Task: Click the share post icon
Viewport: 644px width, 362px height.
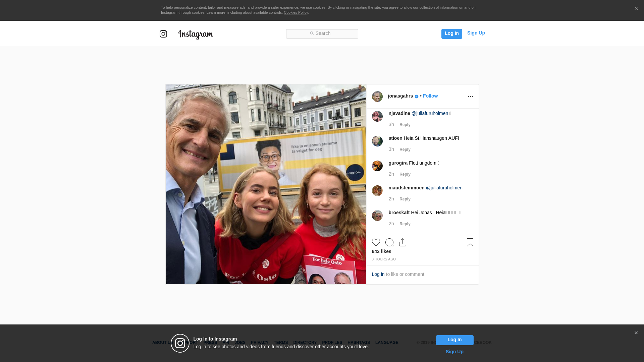Action: 402,242
